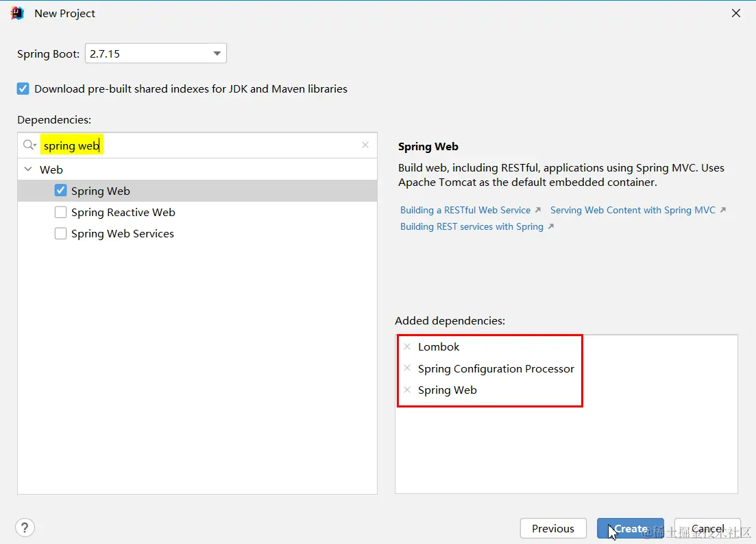756x544 pixels.
Task: Toggle download pre-built shared indexes checkbox
Action: [23, 88]
